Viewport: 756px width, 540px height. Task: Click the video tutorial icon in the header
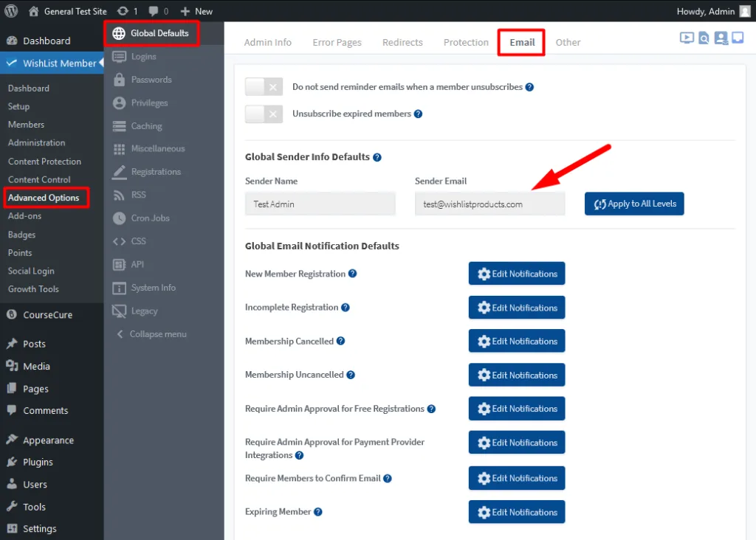687,38
